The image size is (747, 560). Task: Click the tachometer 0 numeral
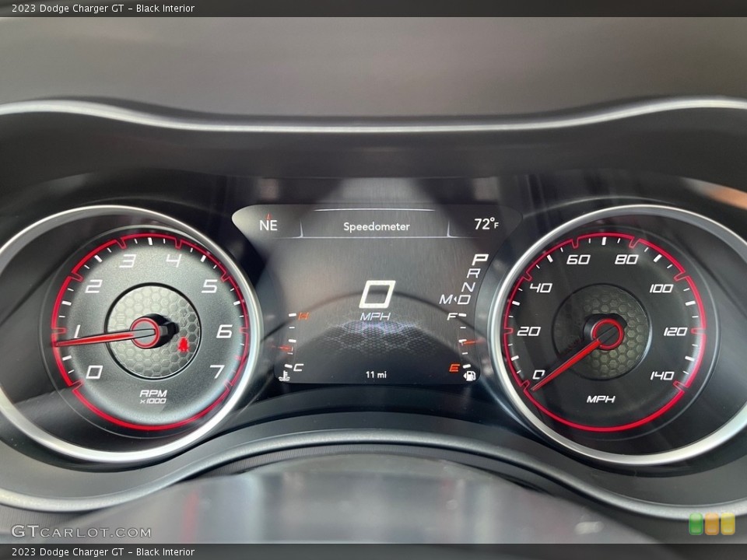(x=94, y=372)
